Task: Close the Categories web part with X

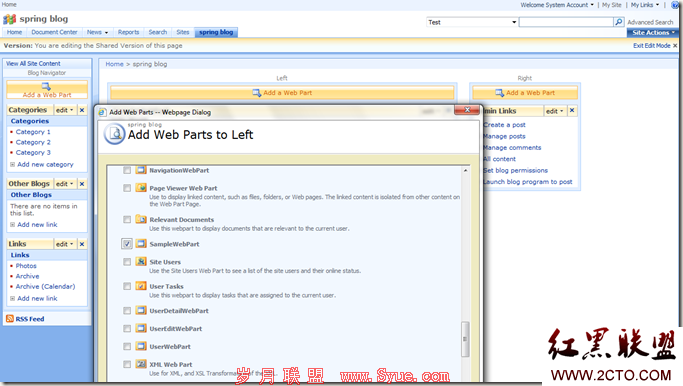Action: pyautogui.click(x=82, y=110)
